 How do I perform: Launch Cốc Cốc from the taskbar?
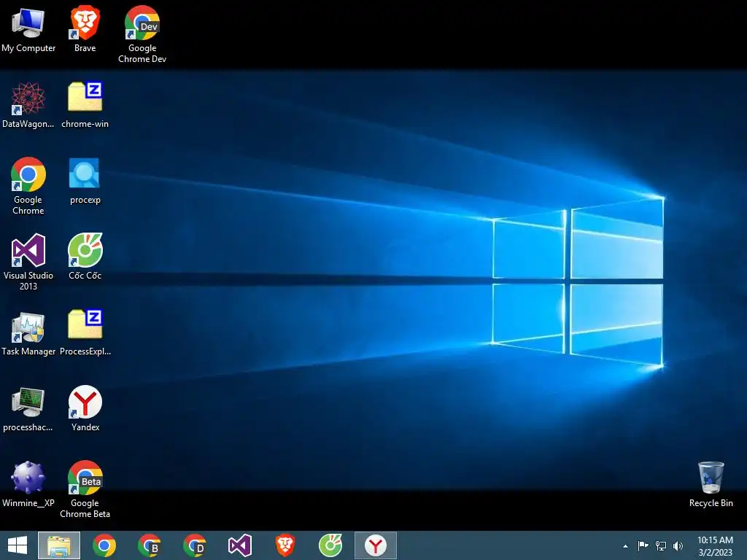pyautogui.click(x=330, y=545)
